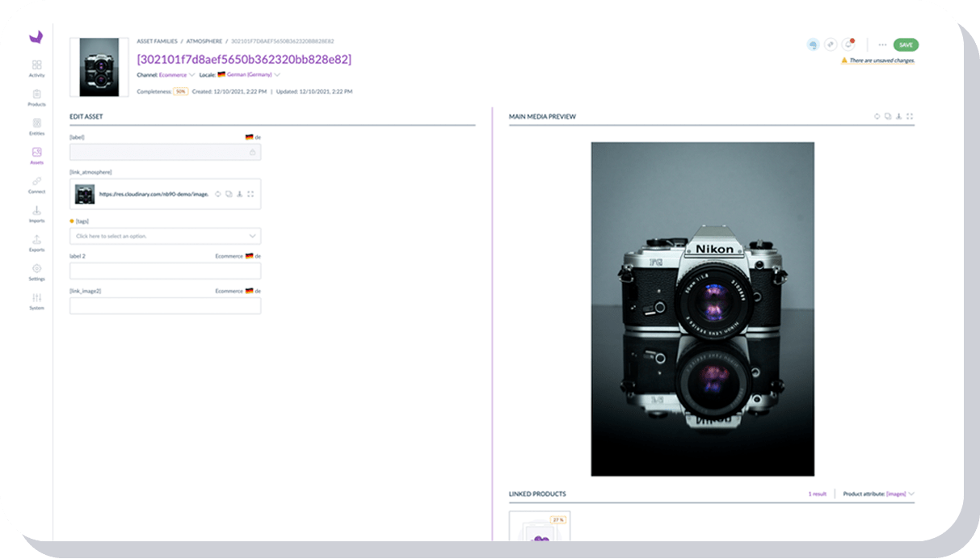Click the asset thumbnail in page header

point(99,67)
